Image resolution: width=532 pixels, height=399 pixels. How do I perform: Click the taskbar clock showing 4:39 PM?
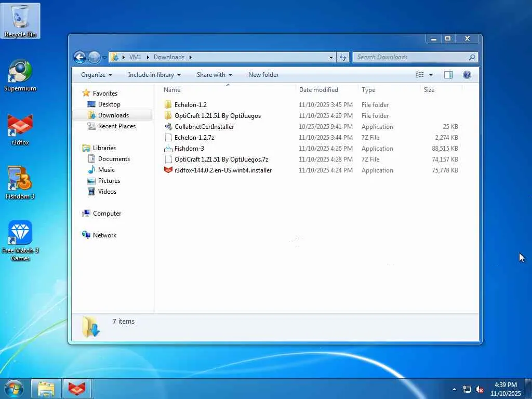coord(506,389)
